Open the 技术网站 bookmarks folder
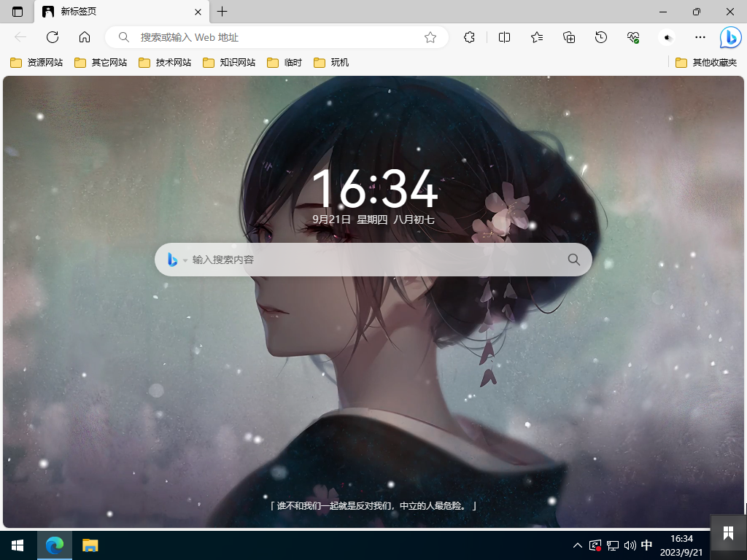747x560 pixels. pyautogui.click(x=165, y=63)
